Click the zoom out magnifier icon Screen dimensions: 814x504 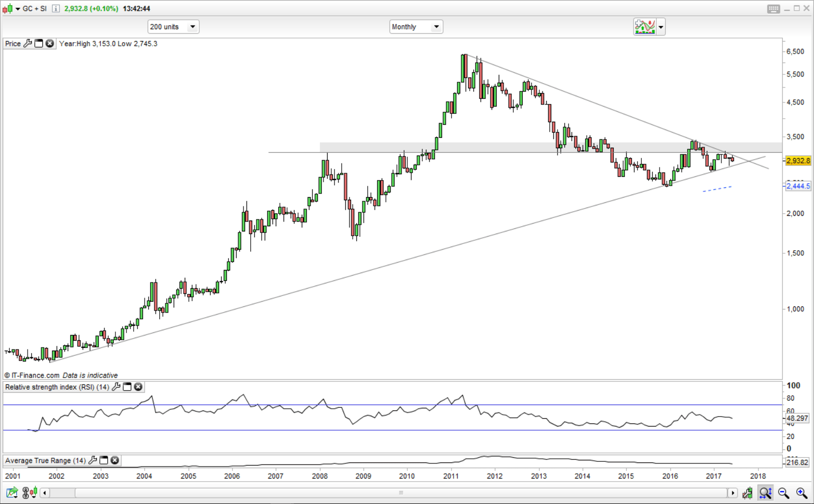click(x=783, y=493)
